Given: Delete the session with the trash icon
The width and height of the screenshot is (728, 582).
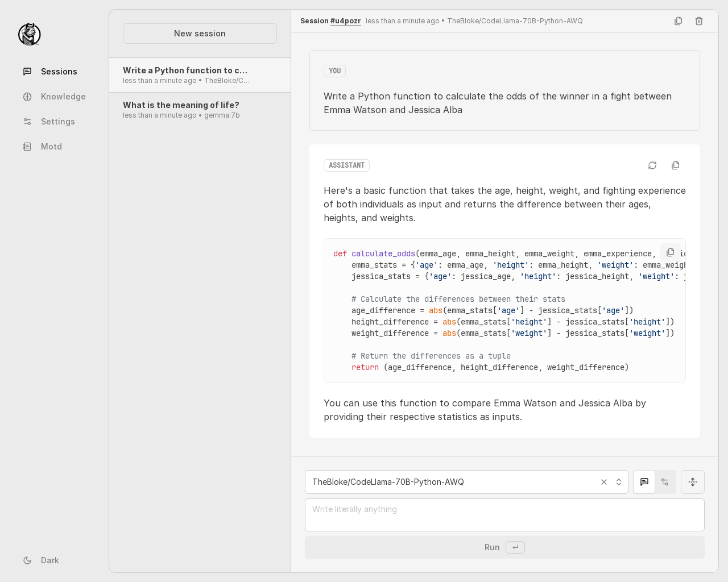Looking at the screenshot, I should click(x=699, y=21).
